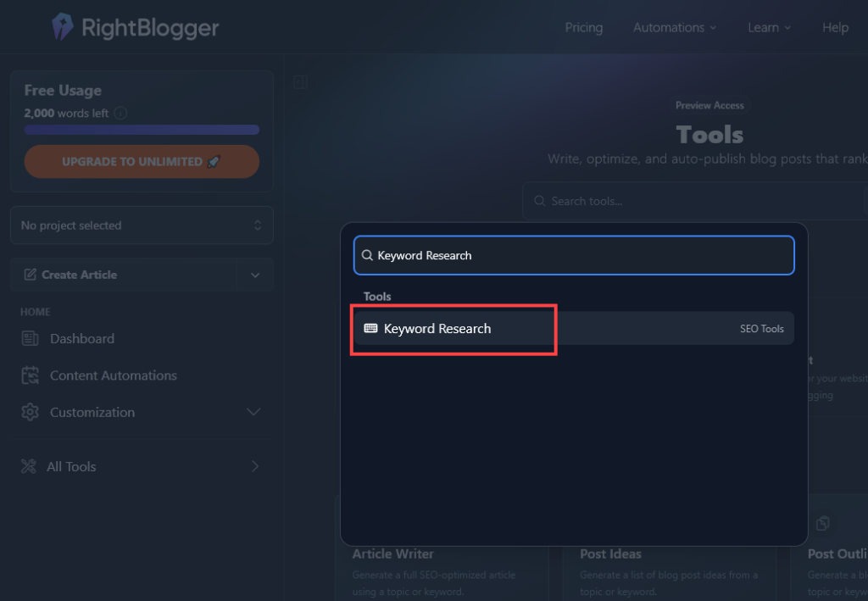Open the No project selected selector

142,225
